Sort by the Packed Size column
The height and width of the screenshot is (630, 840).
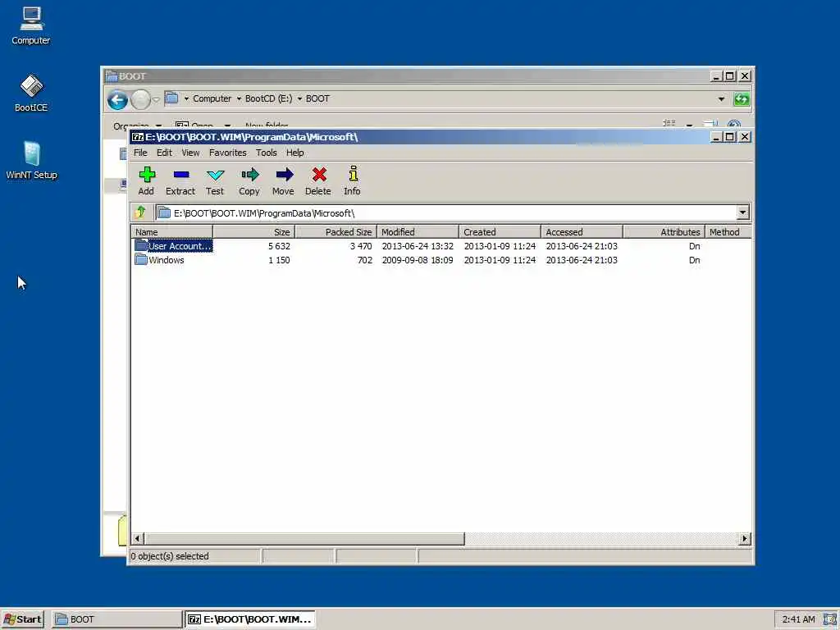point(336,232)
